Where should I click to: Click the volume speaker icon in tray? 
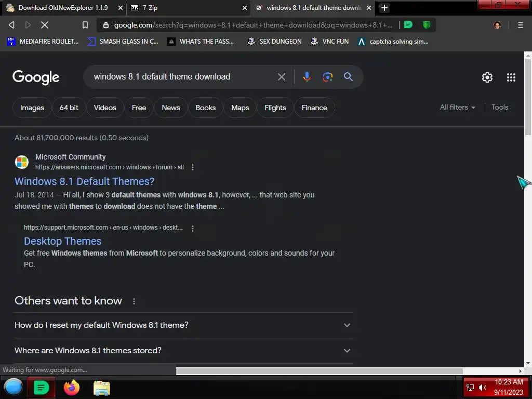[483, 388]
